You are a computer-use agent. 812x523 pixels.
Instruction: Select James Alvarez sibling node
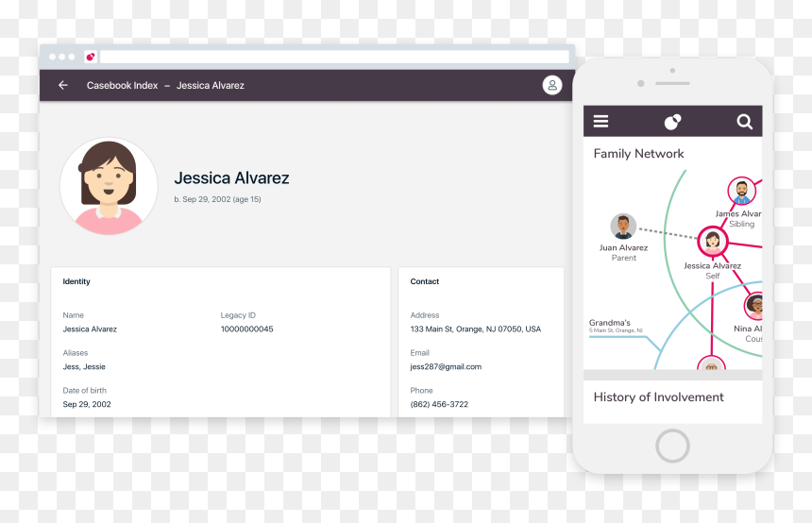pyautogui.click(x=741, y=191)
